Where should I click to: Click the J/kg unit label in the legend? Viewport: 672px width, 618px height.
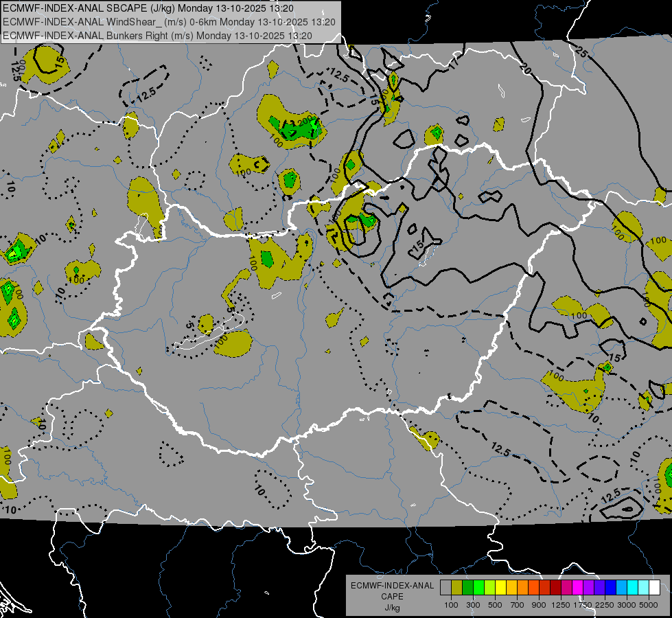coord(392,608)
